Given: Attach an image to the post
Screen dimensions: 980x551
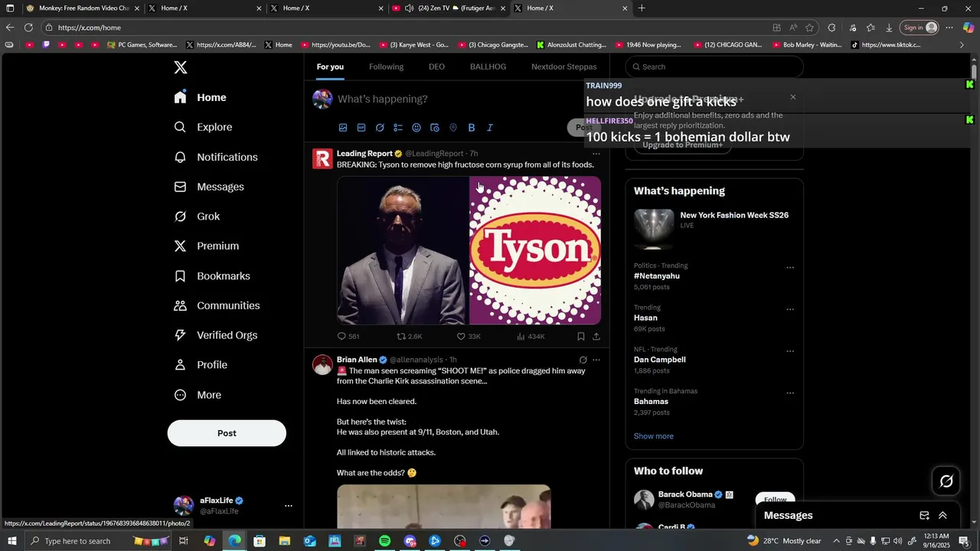Looking at the screenshot, I should pos(343,128).
